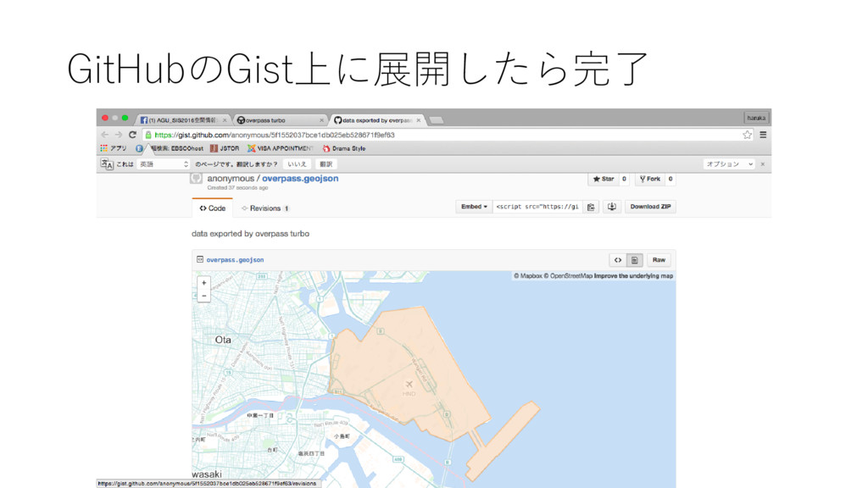Click the translate icon in bar
Image resolution: width=868 pixels, height=488 pixels.
coord(107,164)
